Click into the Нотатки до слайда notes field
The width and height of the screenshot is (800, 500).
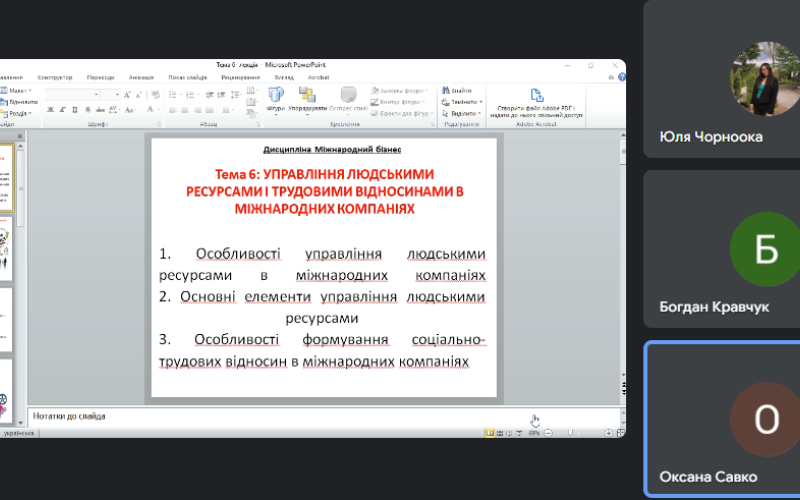(x=323, y=416)
